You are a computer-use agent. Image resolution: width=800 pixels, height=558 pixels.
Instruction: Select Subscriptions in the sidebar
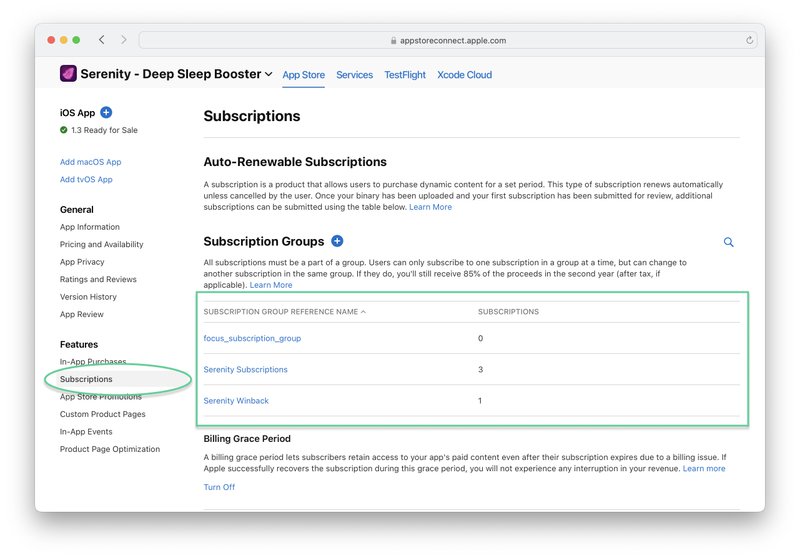pos(86,379)
